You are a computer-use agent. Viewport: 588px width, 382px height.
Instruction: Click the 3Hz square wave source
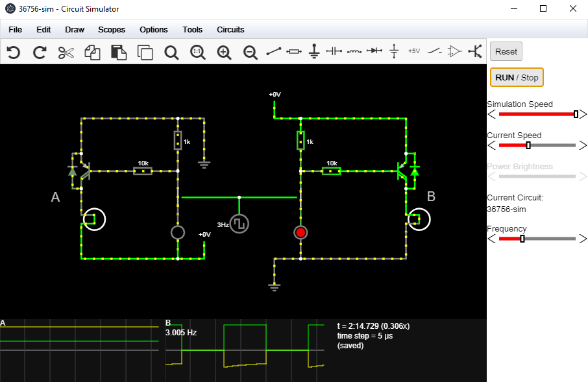239,224
